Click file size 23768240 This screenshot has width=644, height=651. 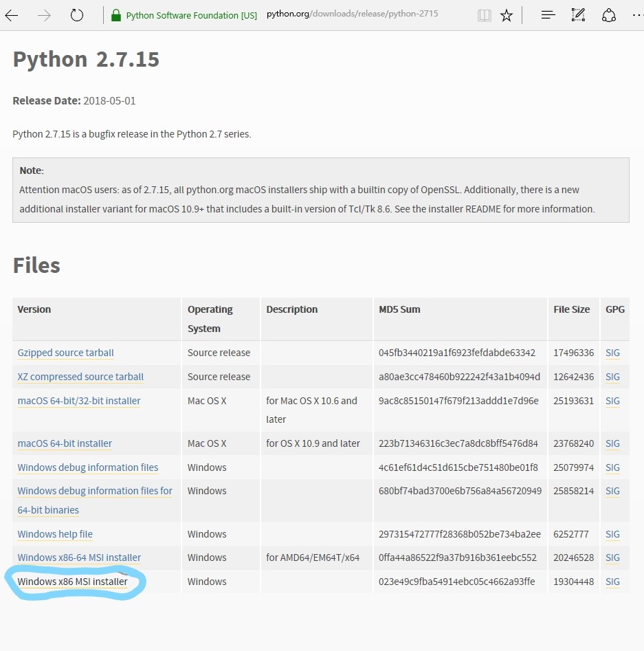pos(573,444)
